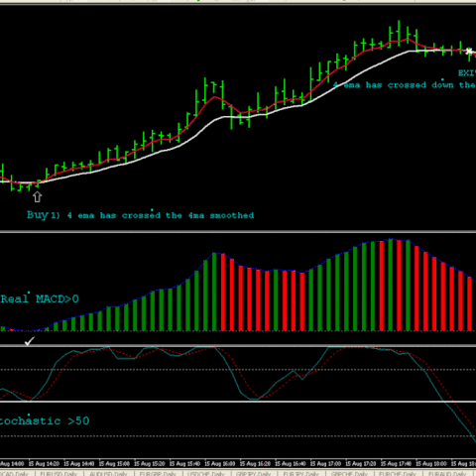The height and width of the screenshot is (476, 476).
Task: Click the '15 Aug 14:20' time label
Action: (x=45, y=464)
